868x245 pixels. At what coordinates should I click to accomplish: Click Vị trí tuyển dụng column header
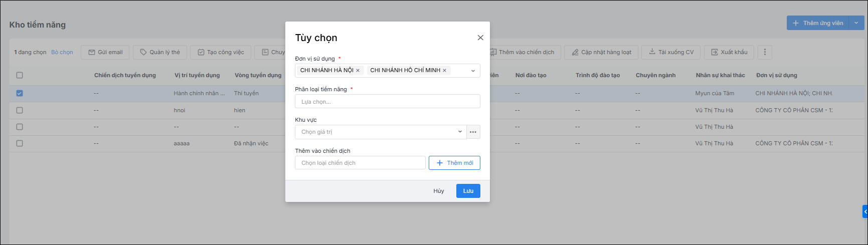tap(197, 75)
